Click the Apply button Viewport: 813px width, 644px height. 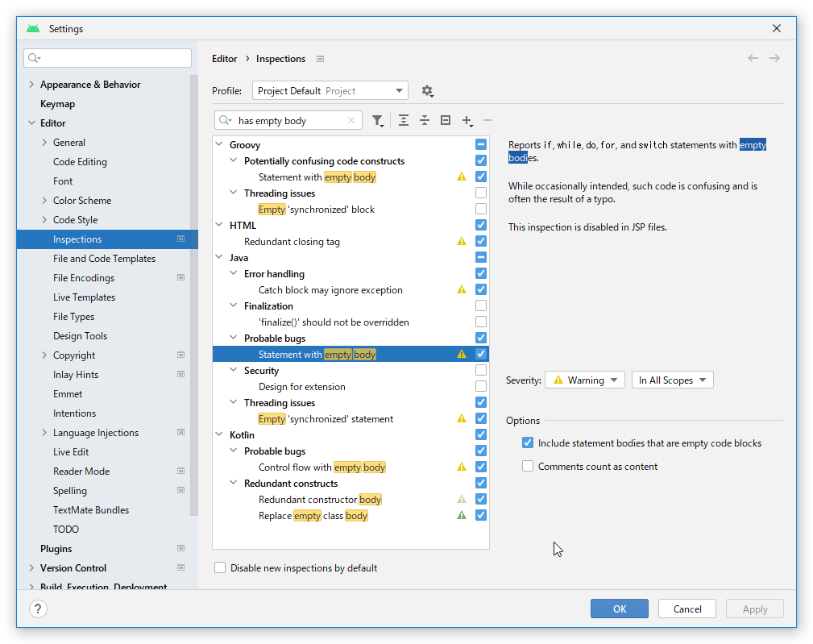coord(754,609)
